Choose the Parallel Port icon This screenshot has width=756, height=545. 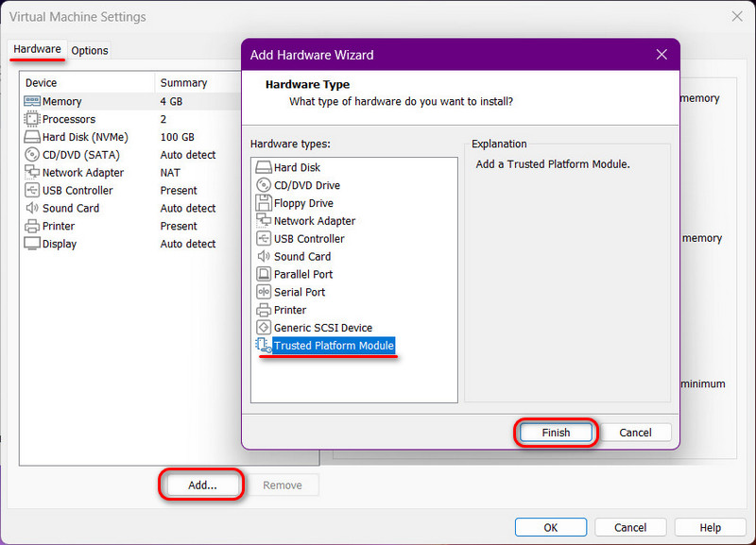[x=264, y=274]
